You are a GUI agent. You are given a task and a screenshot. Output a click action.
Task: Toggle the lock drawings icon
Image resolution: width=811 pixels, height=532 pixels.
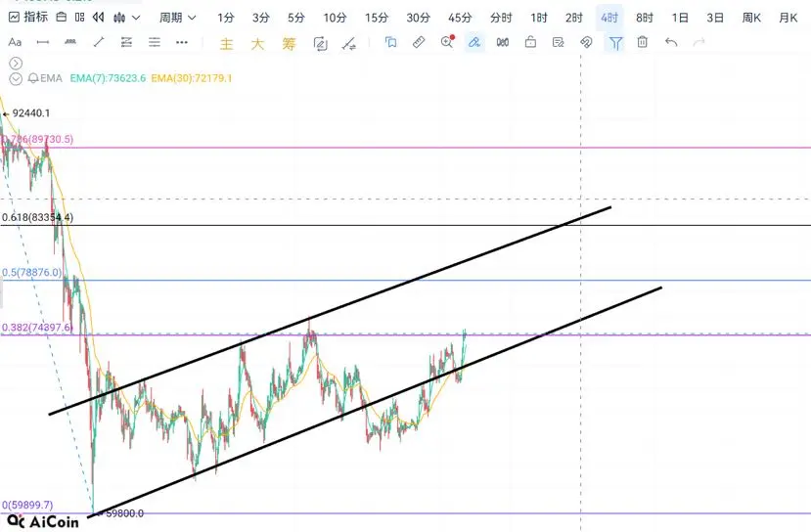(530, 42)
